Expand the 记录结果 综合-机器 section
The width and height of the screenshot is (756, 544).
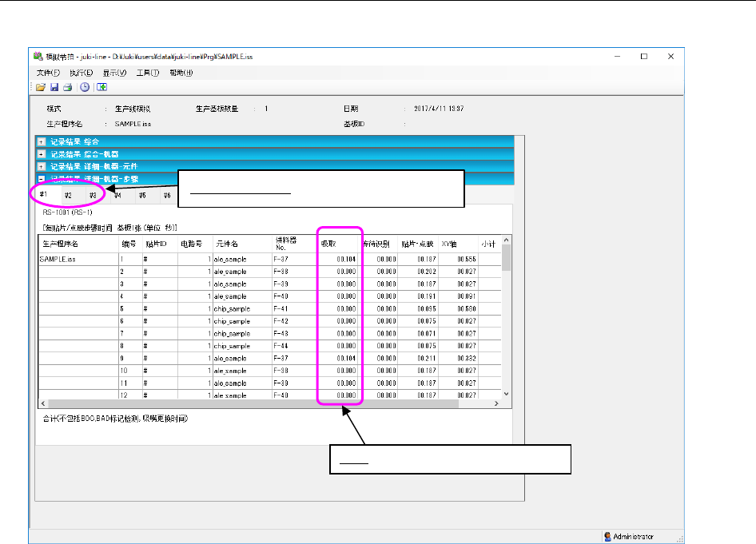coord(42,153)
